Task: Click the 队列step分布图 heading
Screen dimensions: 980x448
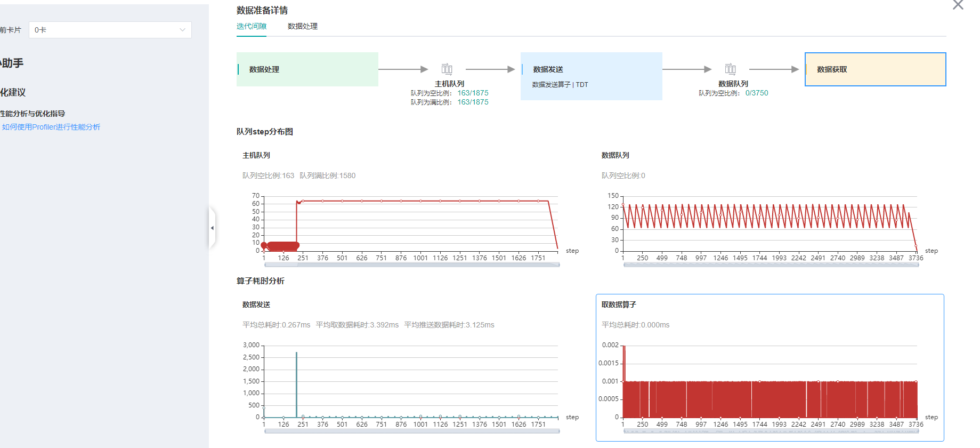Action: coord(265,132)
